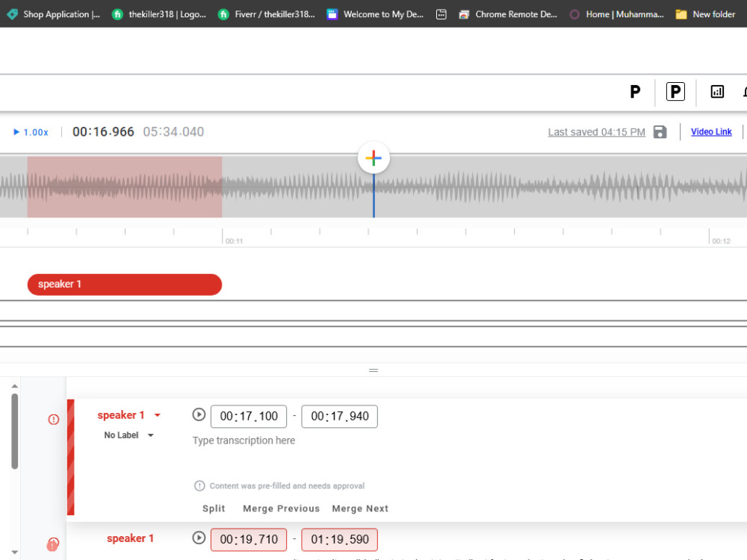Click the 00:12 timeline ruler mark
The image size is (747, 560).
[x=721, y=241]
